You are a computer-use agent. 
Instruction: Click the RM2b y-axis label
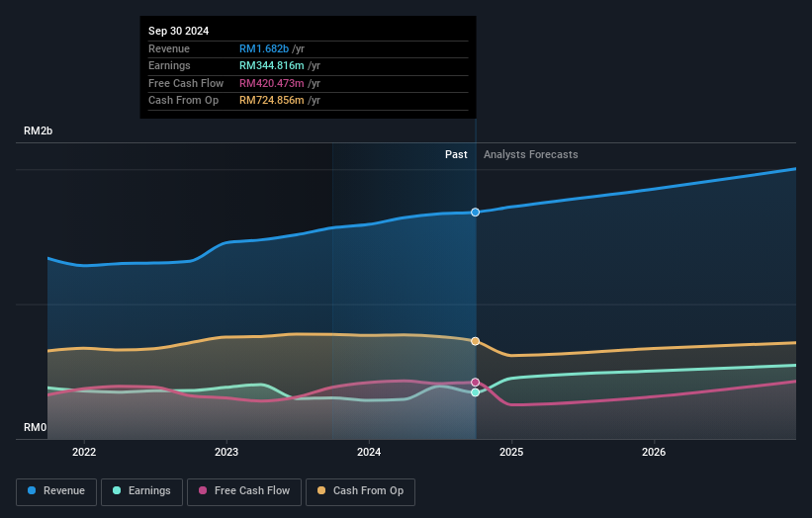point(38,130)
